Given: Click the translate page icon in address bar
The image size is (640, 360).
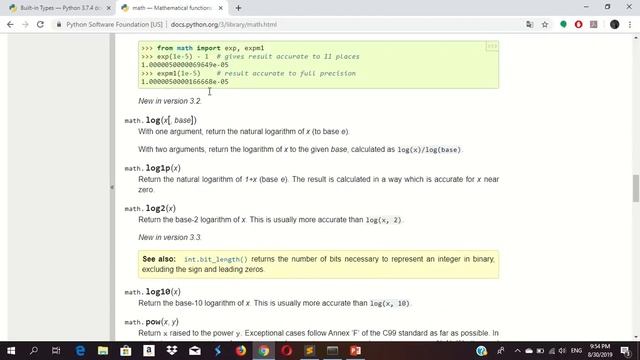Looking at the screenshot, I should point(530,24).
